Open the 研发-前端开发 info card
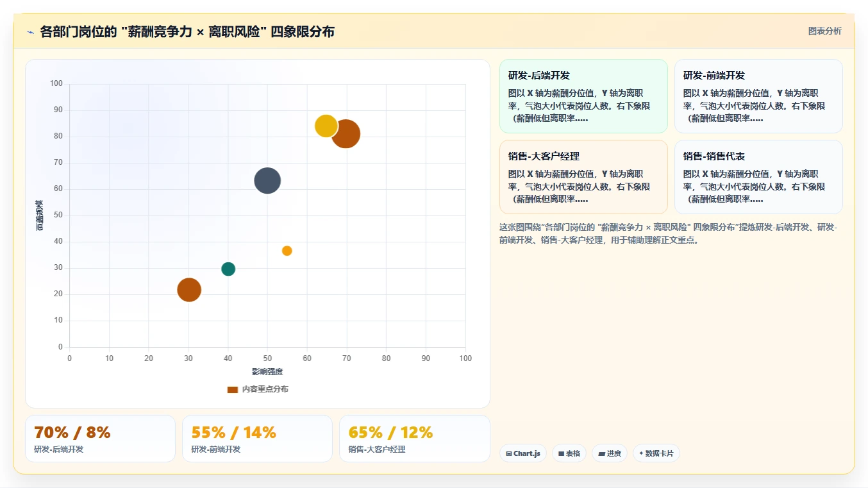Screen dimensions: 868x488 click(x=758, y=96)
